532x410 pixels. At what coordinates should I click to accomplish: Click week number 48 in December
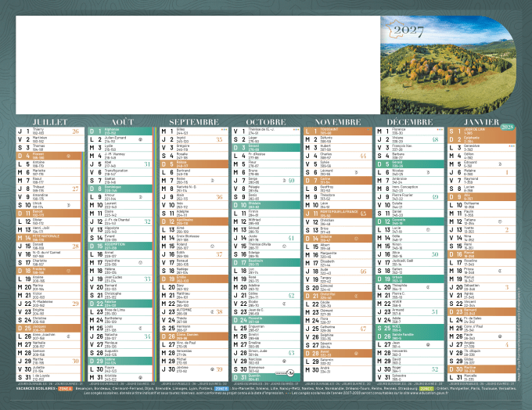tap(434, 140)
